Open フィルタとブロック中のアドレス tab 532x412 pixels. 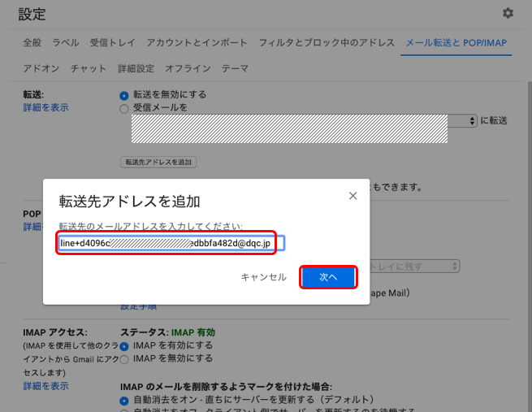[x=327, y=42]
